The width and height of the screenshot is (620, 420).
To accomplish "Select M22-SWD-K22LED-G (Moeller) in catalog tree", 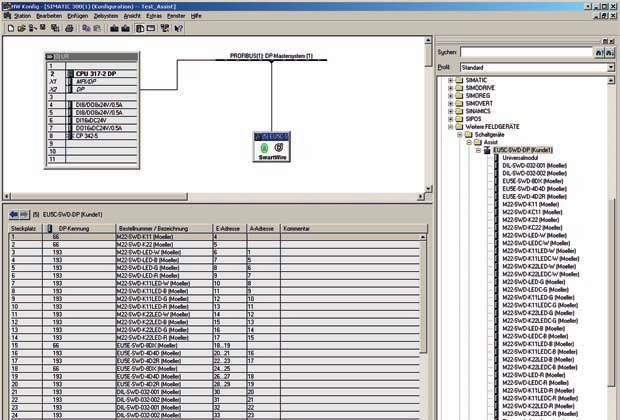I will point(539,313).
